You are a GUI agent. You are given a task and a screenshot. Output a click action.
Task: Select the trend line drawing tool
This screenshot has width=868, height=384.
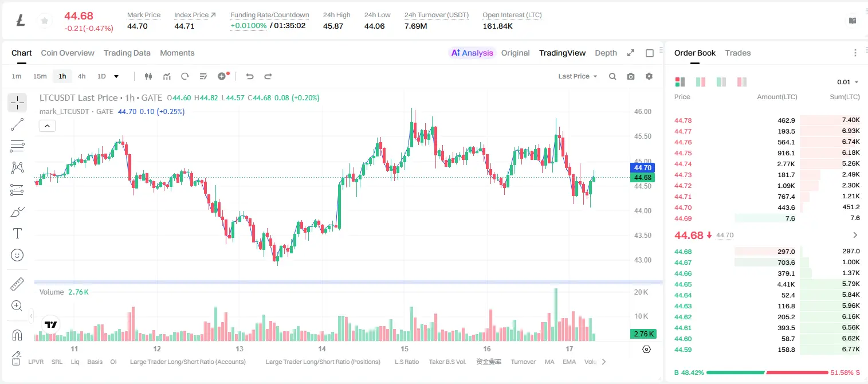17,124
